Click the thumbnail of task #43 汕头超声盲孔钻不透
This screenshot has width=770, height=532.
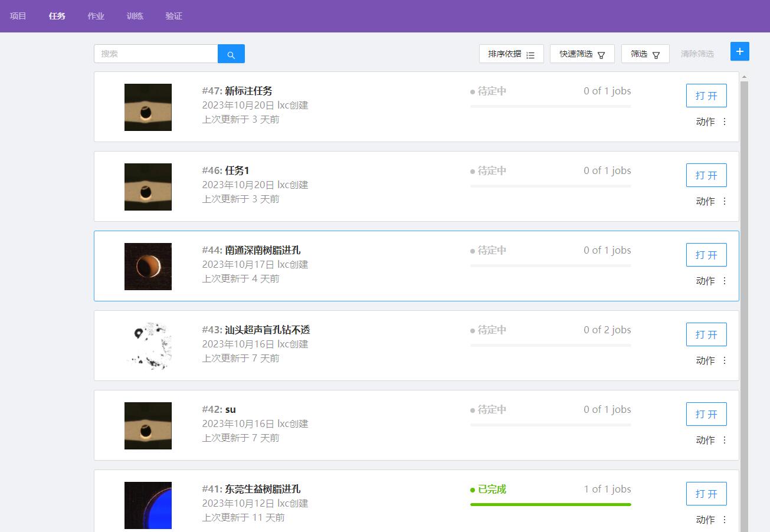coord(148,346)
